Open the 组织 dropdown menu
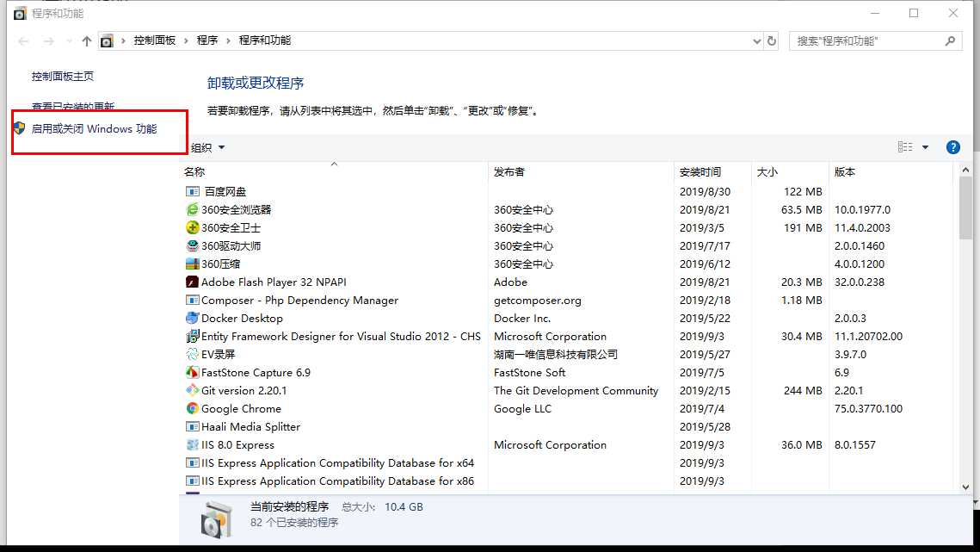The image size is (980, 552). click(207, 148)
